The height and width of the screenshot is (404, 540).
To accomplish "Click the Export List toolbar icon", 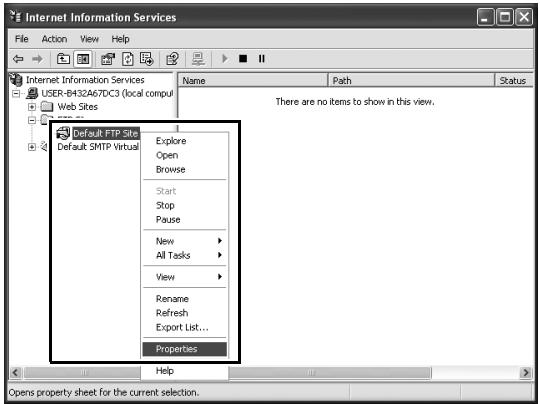I will 147,59.
